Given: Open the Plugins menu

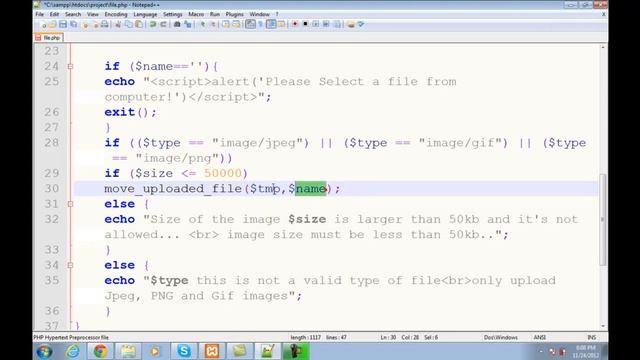Looking at the screenshot, I should click(235, 14).
